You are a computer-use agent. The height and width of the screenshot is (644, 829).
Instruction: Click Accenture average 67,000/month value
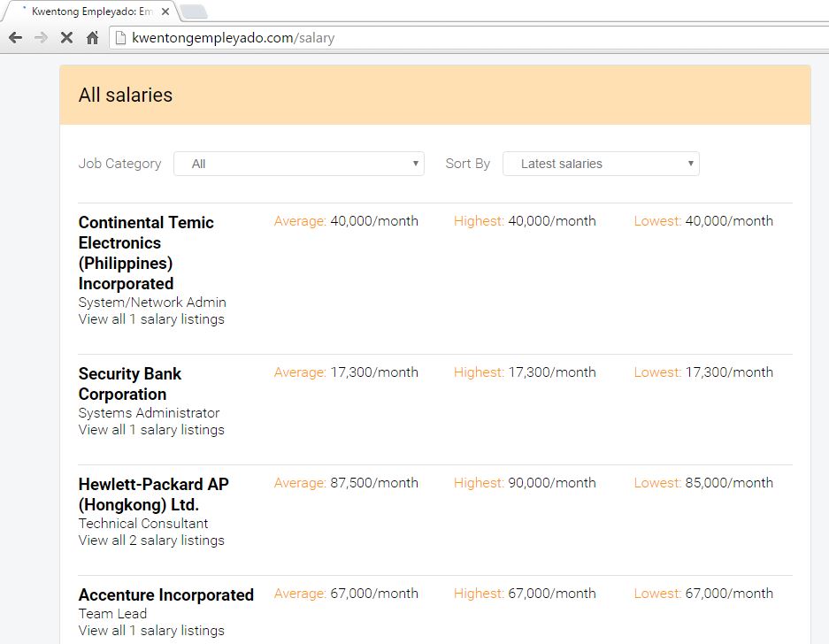point(374,594)
